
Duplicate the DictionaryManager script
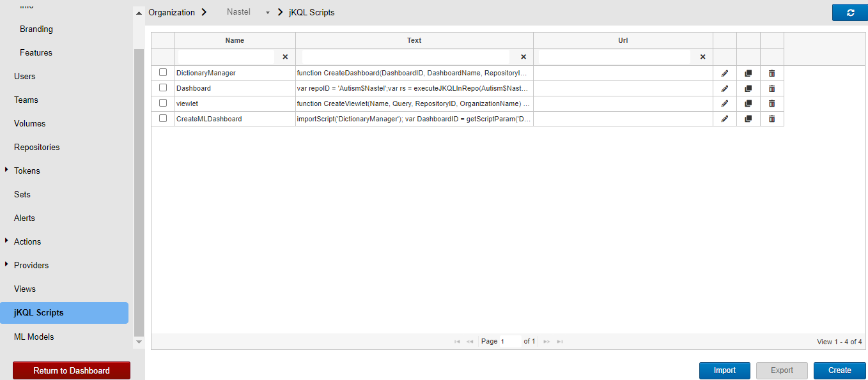pyautogui.click(x=748, y=73)
